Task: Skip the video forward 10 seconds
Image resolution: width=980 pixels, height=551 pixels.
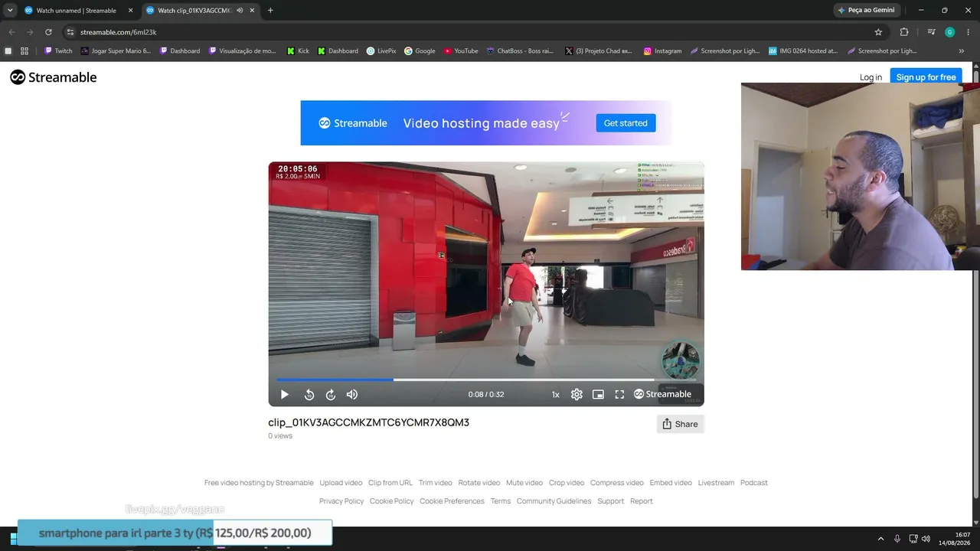Action: (x=331, y=395)
